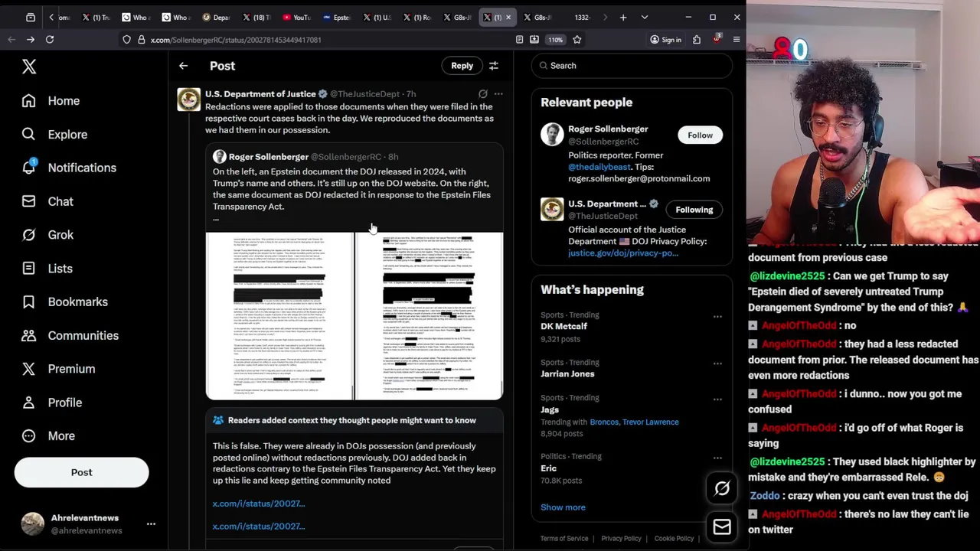Open a new browser tab
This screenshot has width=980, height=551.
tap(623, 17)
